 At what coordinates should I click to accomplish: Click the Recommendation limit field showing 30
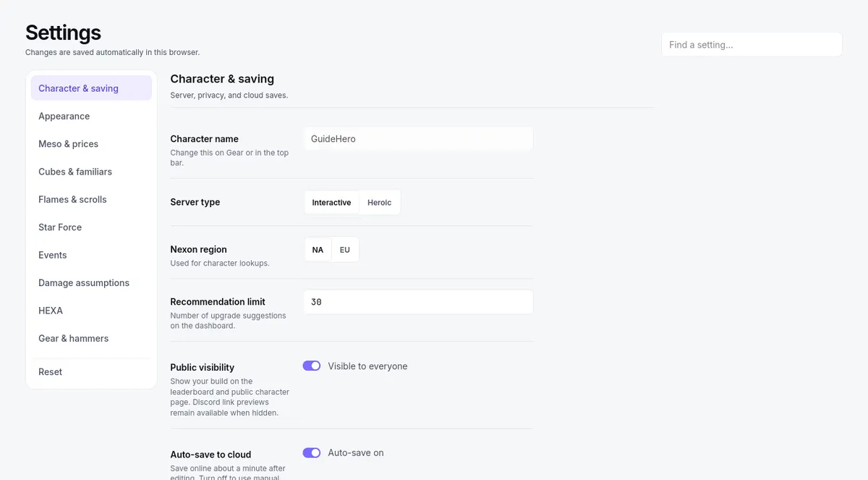click(x=418, y=302)
